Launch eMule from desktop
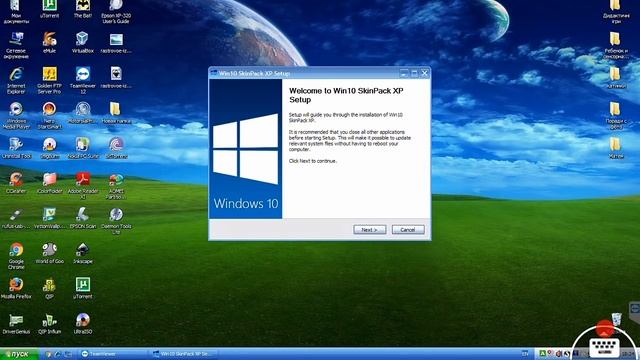The image size is (640, 360). [49, 42]
